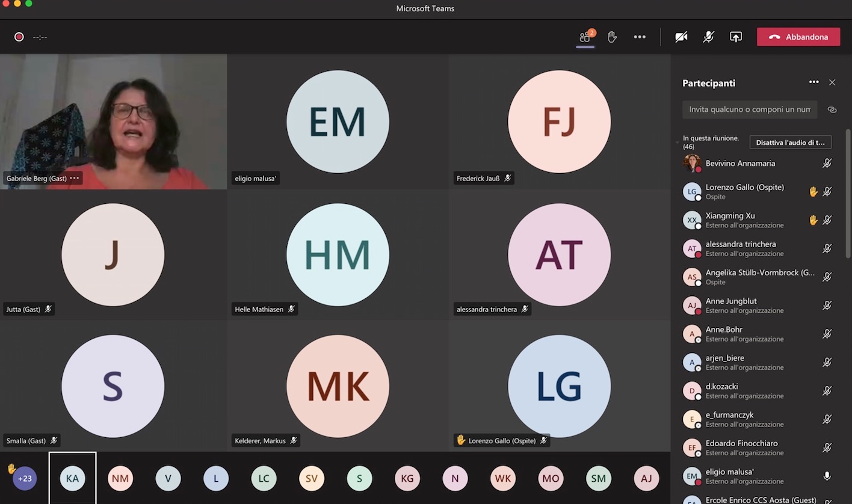Screen dimensions: 852x504
Task: Click the LG avatar tile of Lorenzo Gallo
Action: click(x=559, y=386)
